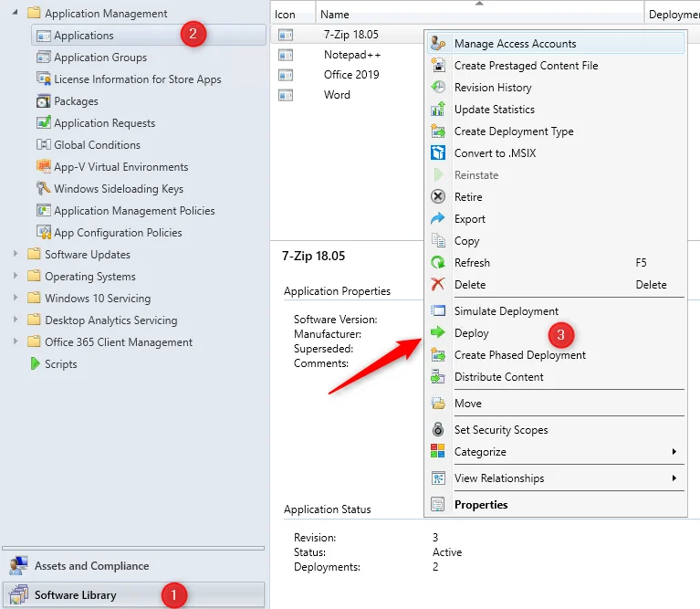This screenshot has height=609, width=700.
Task: Click the Deployment column header
Action: (x=673, y=15)
